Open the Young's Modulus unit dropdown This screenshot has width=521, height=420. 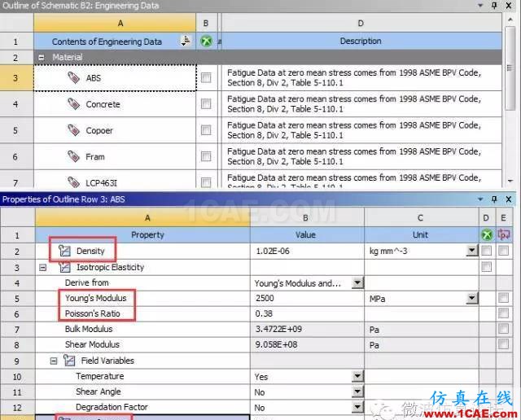point(472,298)
